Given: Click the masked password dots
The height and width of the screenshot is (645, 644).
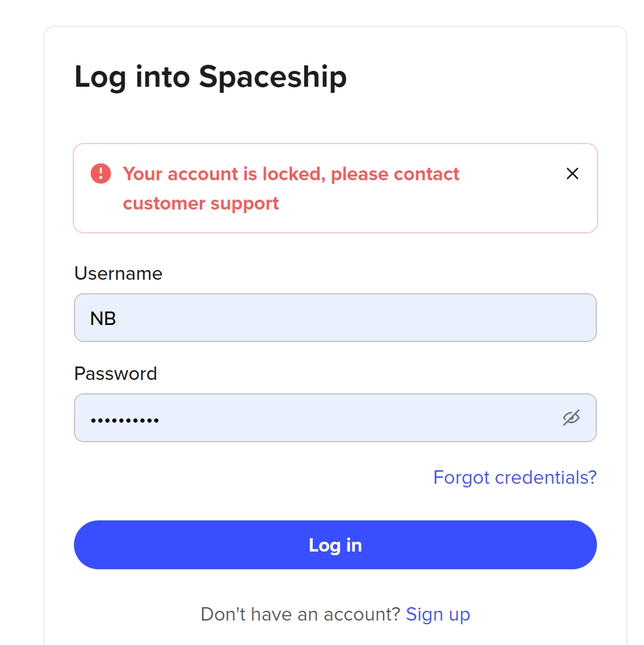Looking at the screenshot, I should point(125,420).
